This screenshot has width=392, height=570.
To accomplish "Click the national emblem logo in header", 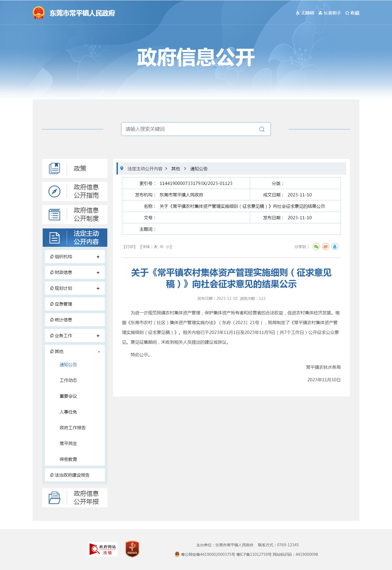I will point(38,13).
